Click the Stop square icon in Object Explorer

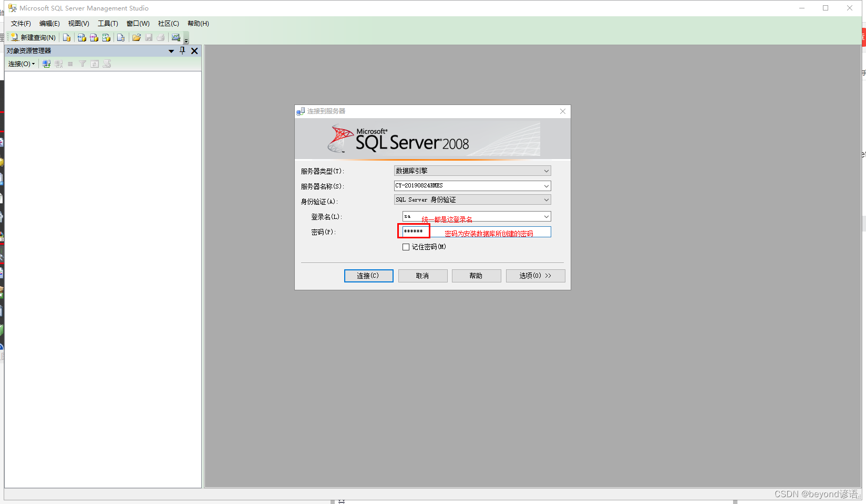click(70, 64)
